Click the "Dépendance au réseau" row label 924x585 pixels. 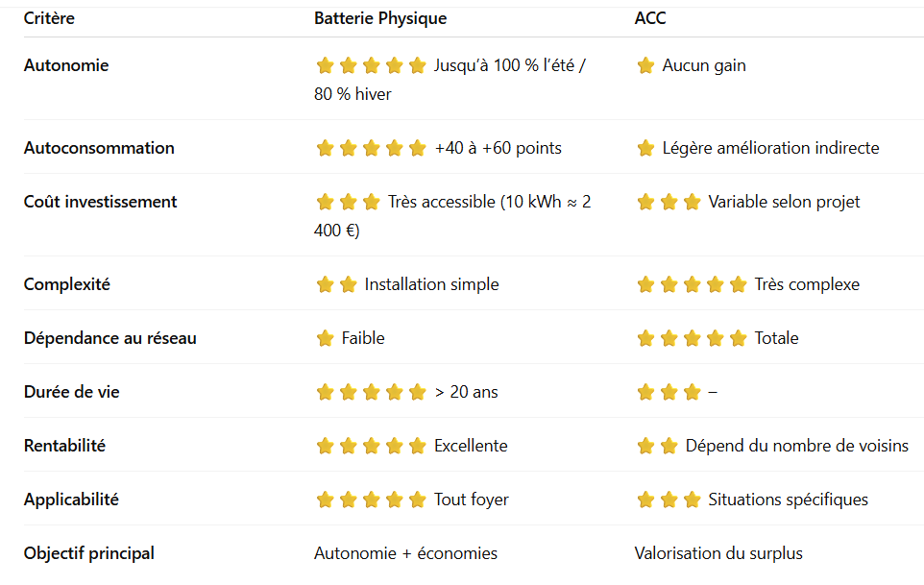pos(109,338)
